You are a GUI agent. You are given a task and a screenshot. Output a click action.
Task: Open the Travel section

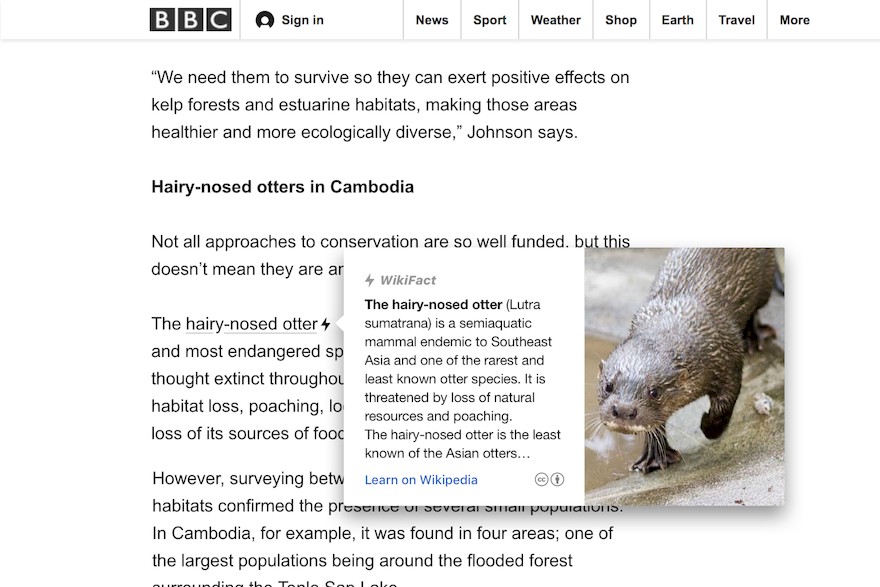pos(736,20)
